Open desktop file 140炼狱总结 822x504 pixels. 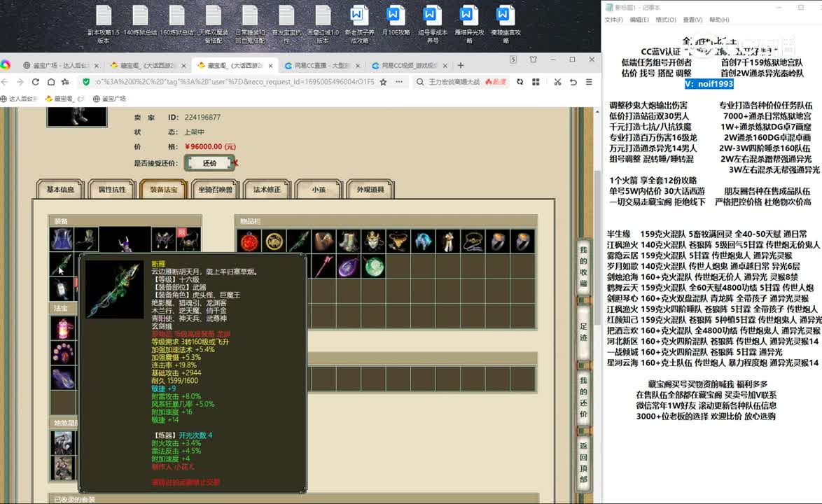coord(140,21)
